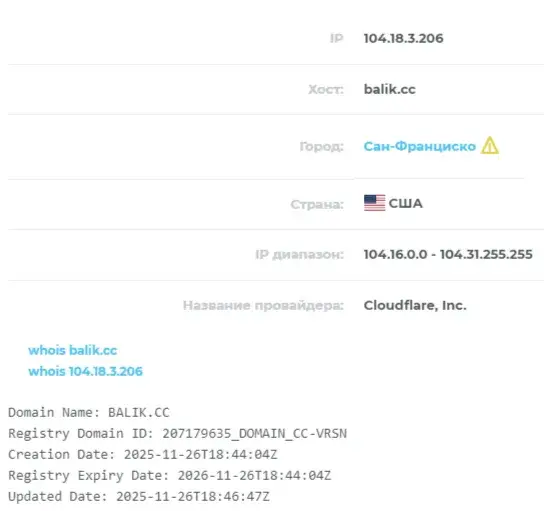
Task: Click the Updated Date whois line
Action: coord(139,496)
